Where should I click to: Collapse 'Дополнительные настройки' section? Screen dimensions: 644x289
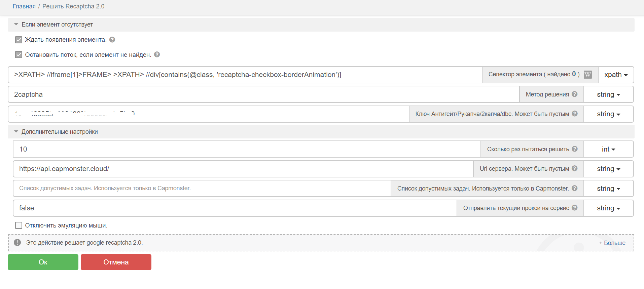(16, 132)
